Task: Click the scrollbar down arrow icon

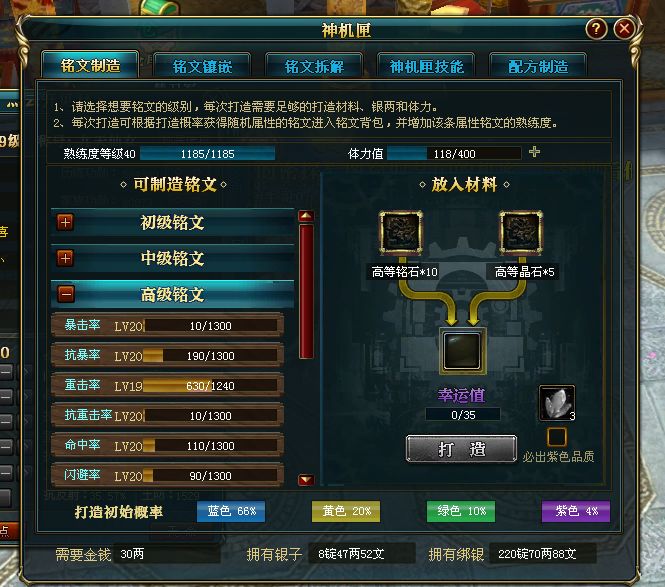Action: 306,480
